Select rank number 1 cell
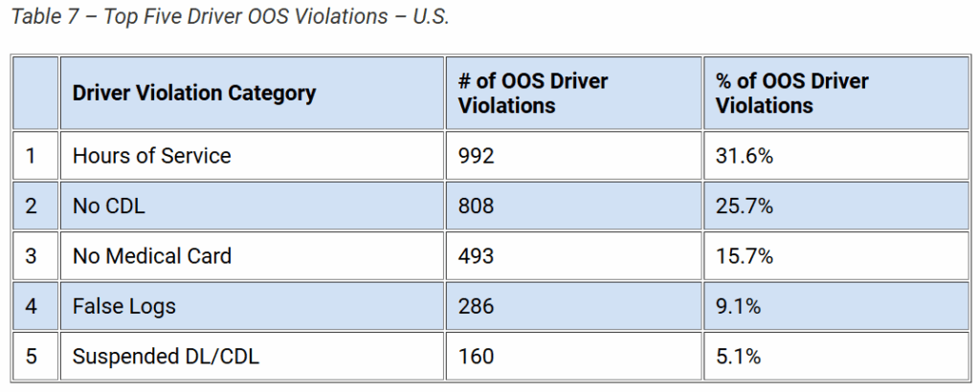This screenshot has height=392, width=980. click(32, 155)
